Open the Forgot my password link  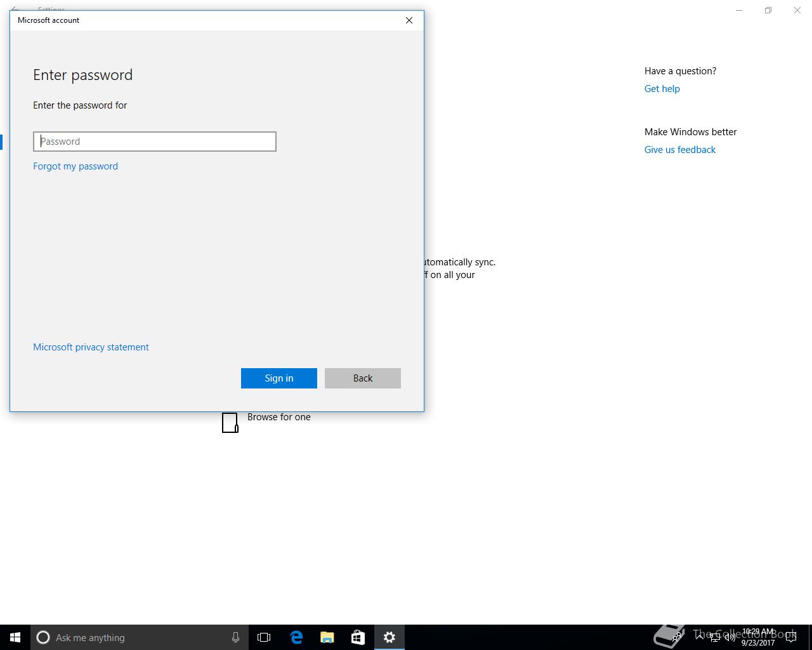point(75,166)
